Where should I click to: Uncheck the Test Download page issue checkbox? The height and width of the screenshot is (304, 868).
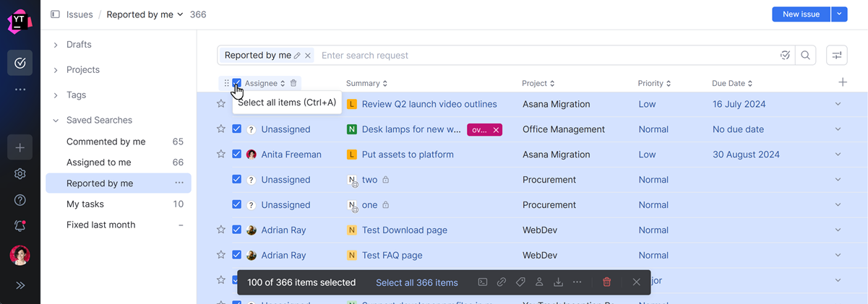236,230
